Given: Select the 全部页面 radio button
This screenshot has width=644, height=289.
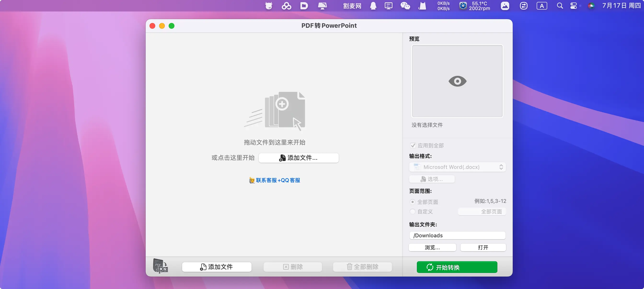Looking at the screenshot, I should pyautogui.click(x=413, y=202).
